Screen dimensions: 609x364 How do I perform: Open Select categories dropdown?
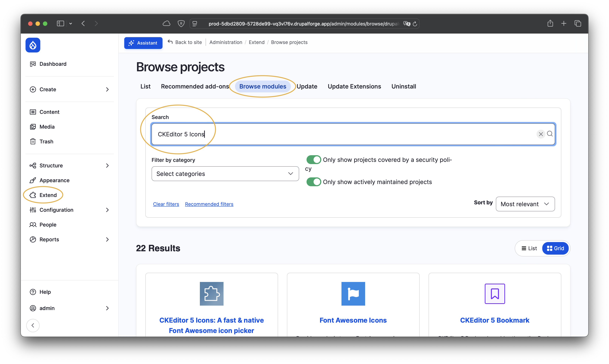(225, 174)
